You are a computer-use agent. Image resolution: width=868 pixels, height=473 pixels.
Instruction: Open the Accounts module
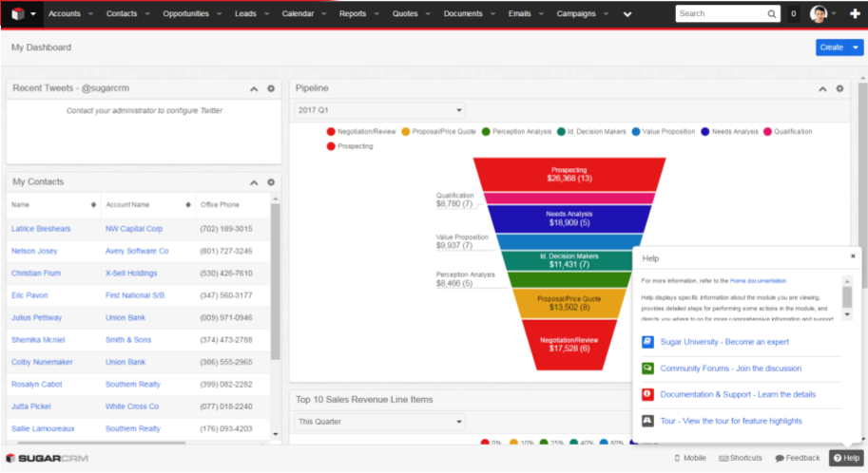[65, 14]
